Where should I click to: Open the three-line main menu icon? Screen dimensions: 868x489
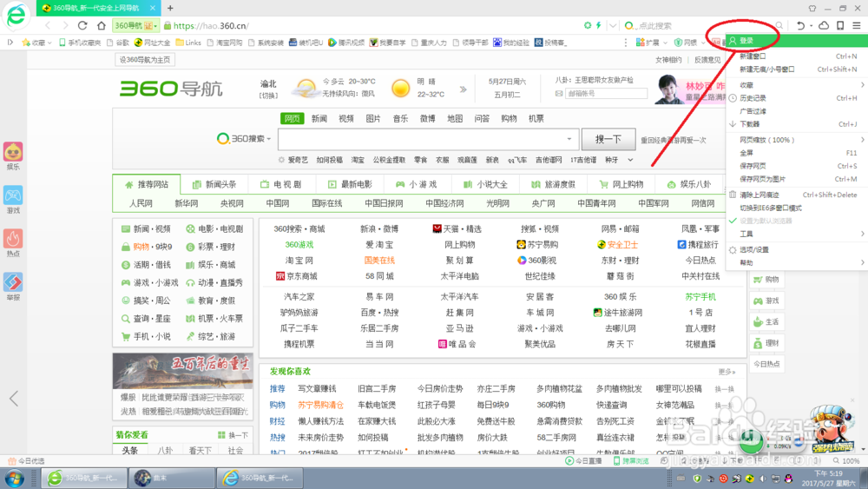point(857,25)
